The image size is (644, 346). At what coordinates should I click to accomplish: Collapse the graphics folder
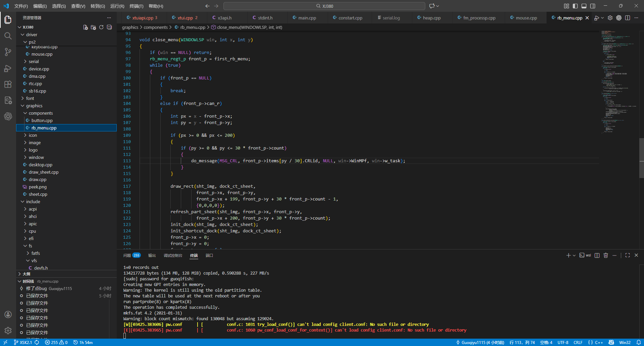click(34, 106)
